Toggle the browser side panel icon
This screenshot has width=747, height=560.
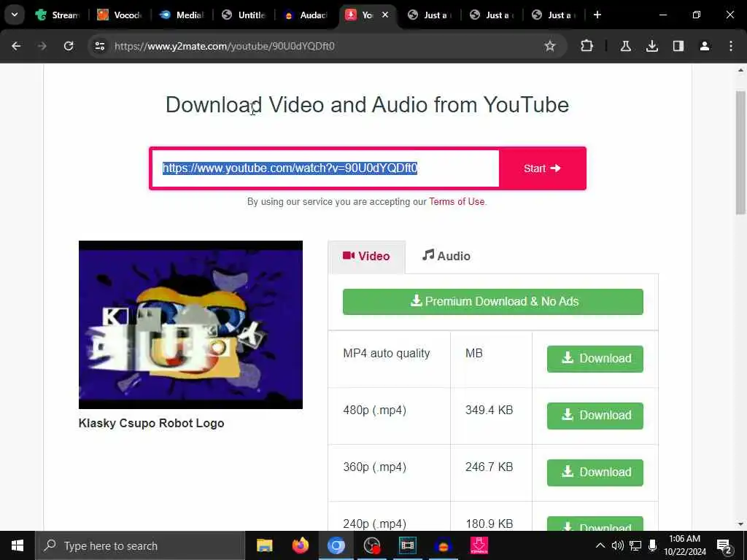tap(678, 46)
